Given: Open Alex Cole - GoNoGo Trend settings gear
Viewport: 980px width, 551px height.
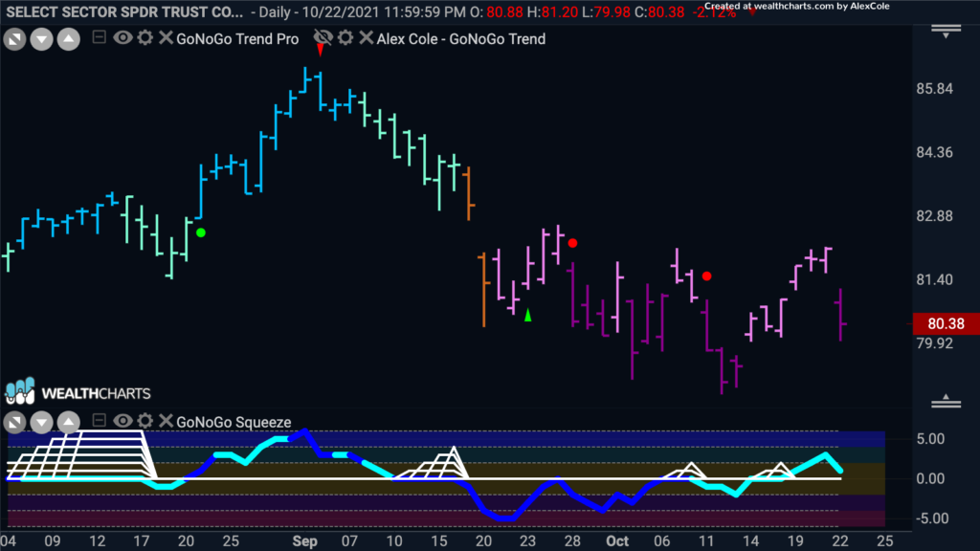Looking at the screenshot, I should coord(345,37).
